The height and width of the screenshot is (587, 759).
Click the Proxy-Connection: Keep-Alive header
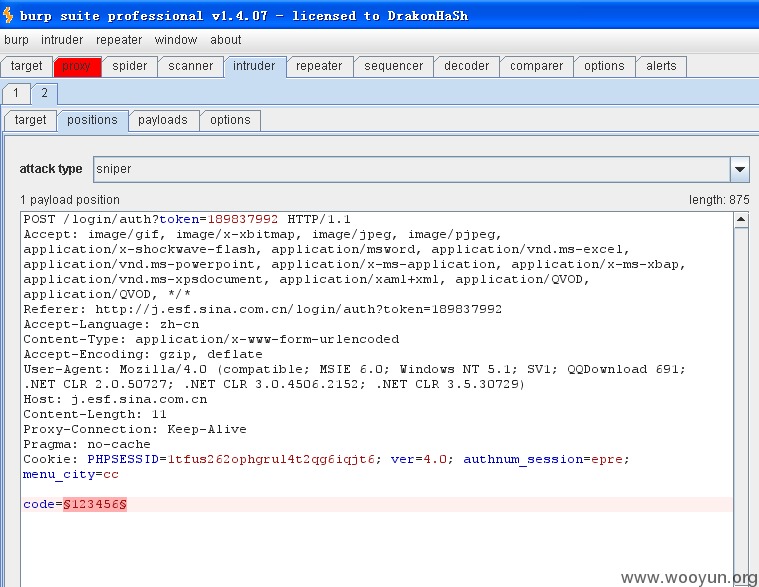tap(135, 429)
